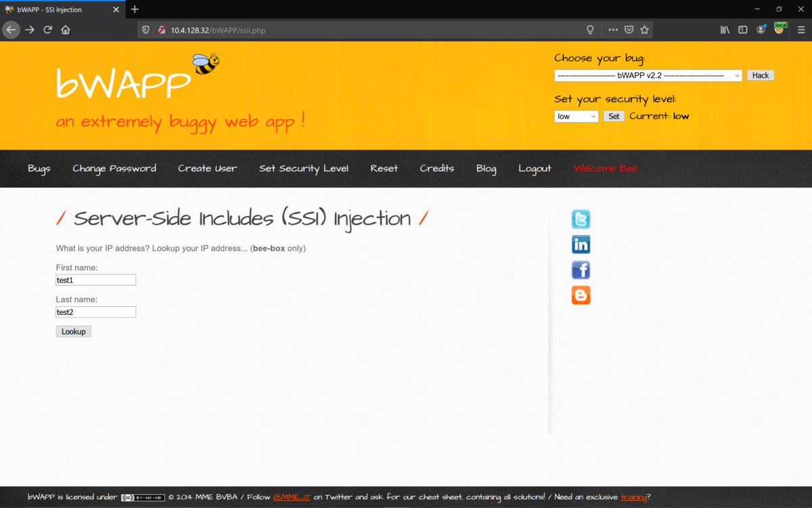This screenshot has width=812, height=508.
Task: Click the Last name input field
Action: point(96,312)
